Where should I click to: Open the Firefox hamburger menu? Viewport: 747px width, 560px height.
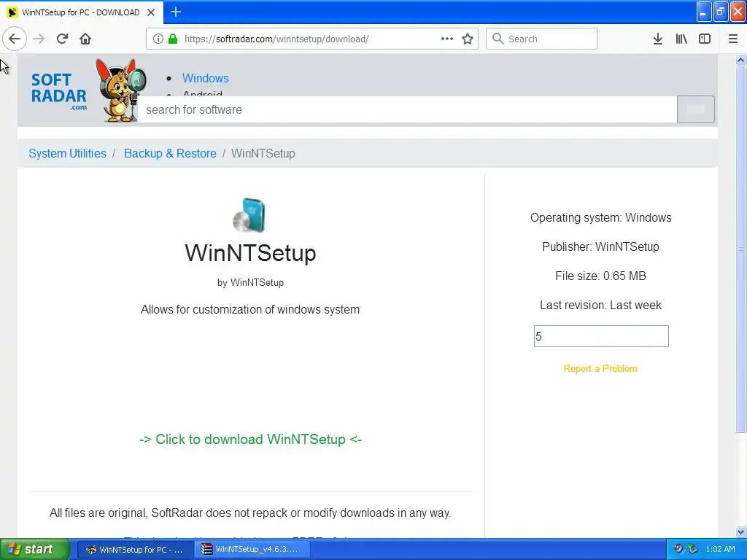point(732,39)
